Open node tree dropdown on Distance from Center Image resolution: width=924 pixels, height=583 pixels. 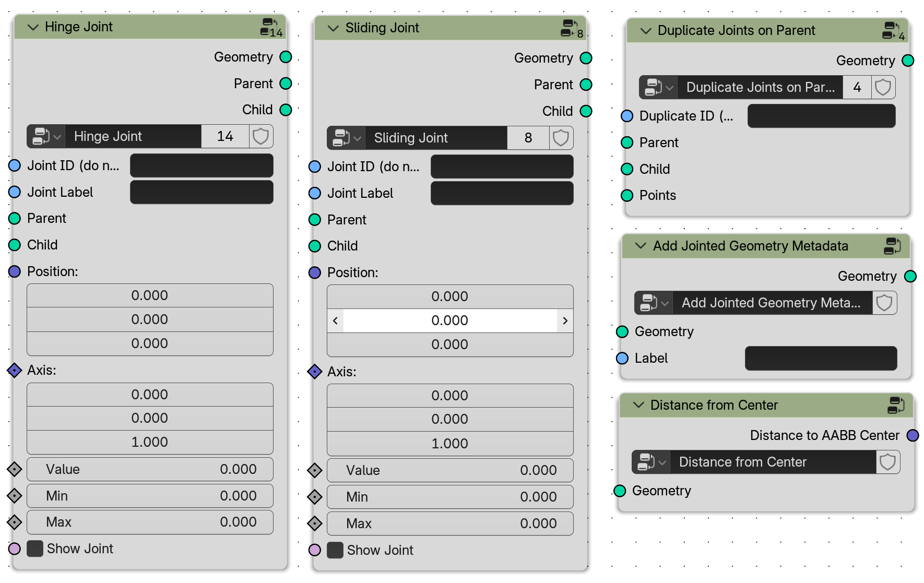click(x=651, y=462)
